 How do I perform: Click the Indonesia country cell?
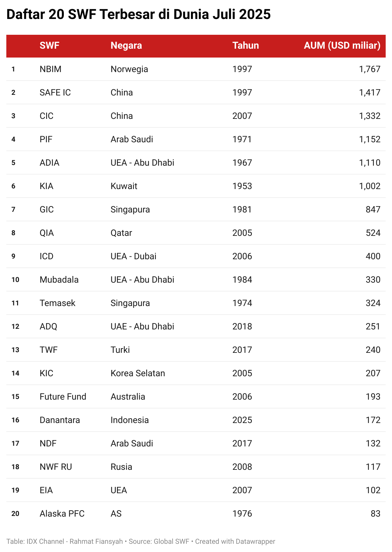point(130,420)
